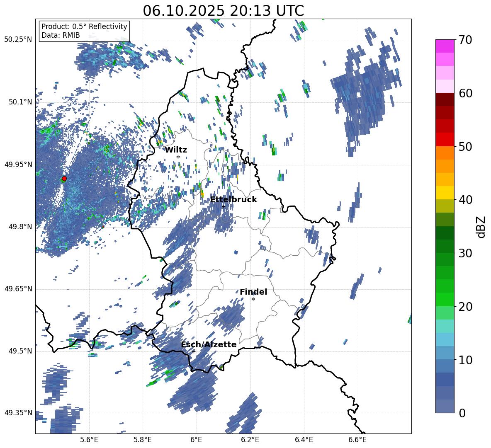Click the timestamp title 06.10.2025 20:13 UTC
The width and height of the screenshot is (491, 448).
223,11
